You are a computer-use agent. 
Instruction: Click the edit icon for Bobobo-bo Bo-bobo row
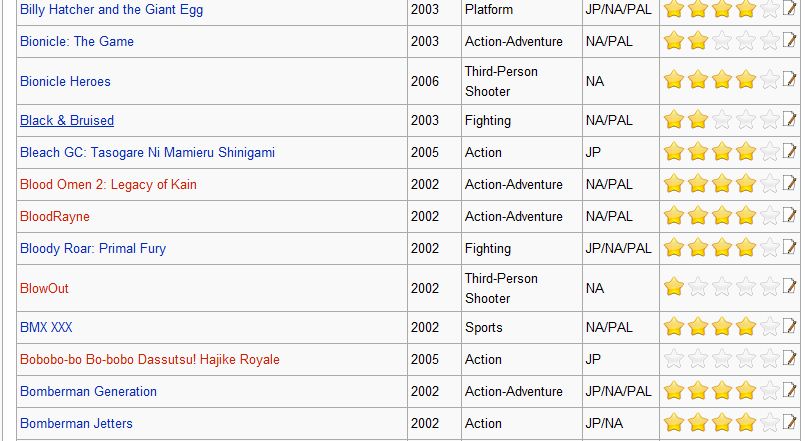[x=789, y=357]
